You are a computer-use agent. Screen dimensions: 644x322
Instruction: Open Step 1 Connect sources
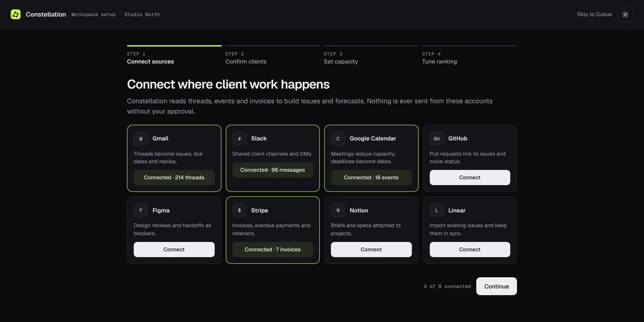(174, 55)
